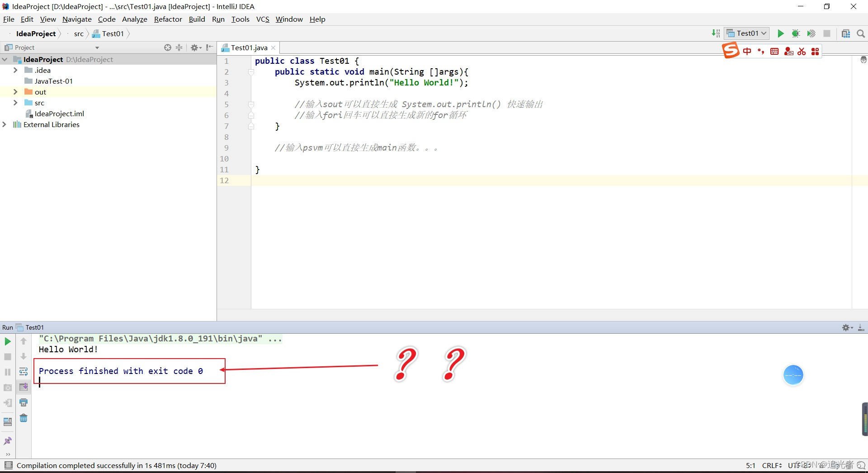Run Test01 with the green toolbar arrow
The image size is (868, 473).
pos(780,33)
